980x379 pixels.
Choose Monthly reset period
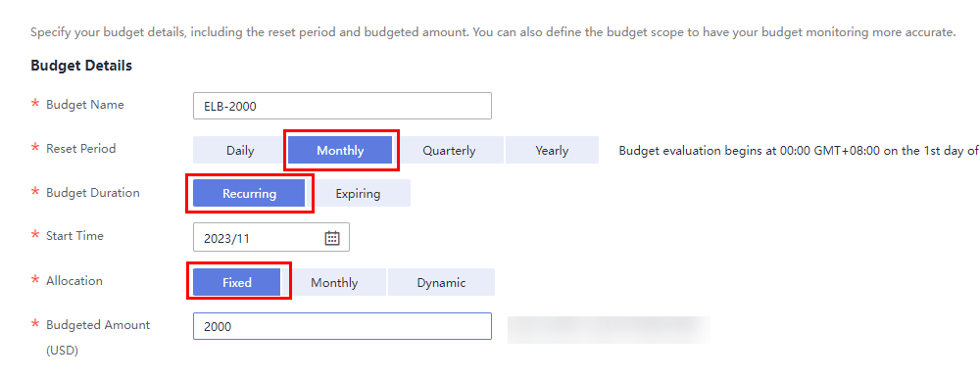pyautogui.click(x=340, y=151)
